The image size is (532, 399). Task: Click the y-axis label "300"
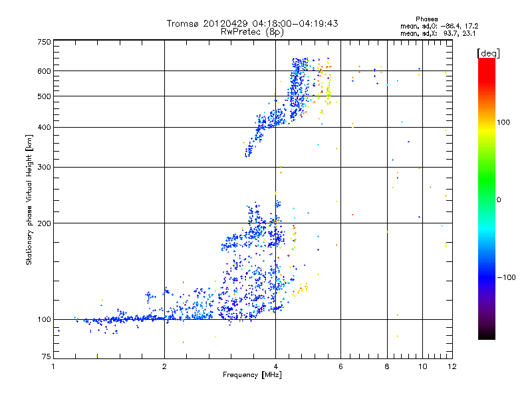(45, 168)
